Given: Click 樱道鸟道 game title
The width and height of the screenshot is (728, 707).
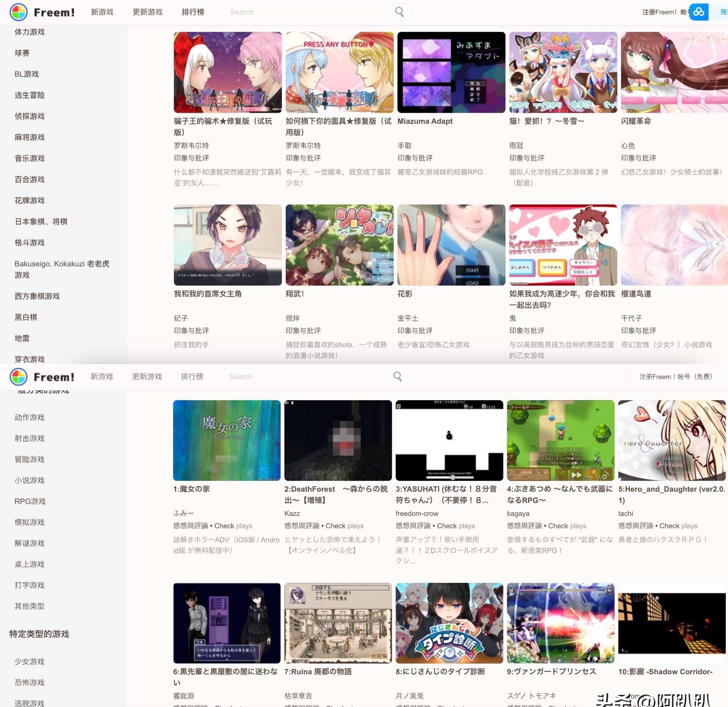Looking at the screenshot, I should (x=636, y=294).
